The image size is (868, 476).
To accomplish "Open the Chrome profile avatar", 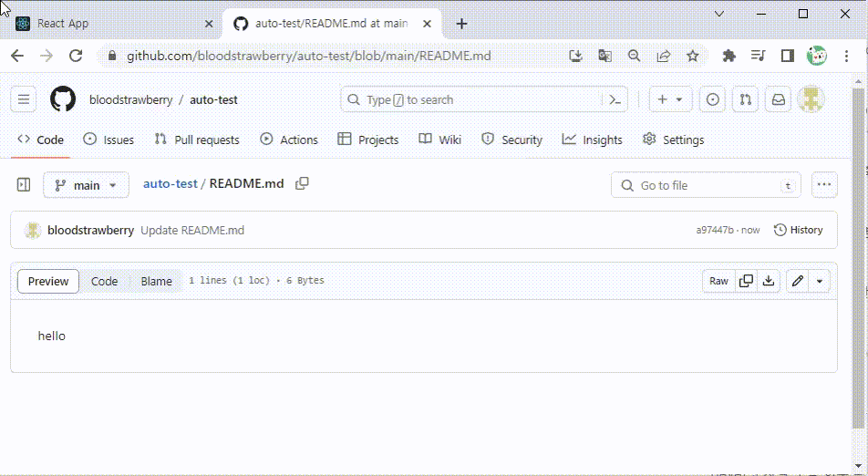I will pos(817,56).
